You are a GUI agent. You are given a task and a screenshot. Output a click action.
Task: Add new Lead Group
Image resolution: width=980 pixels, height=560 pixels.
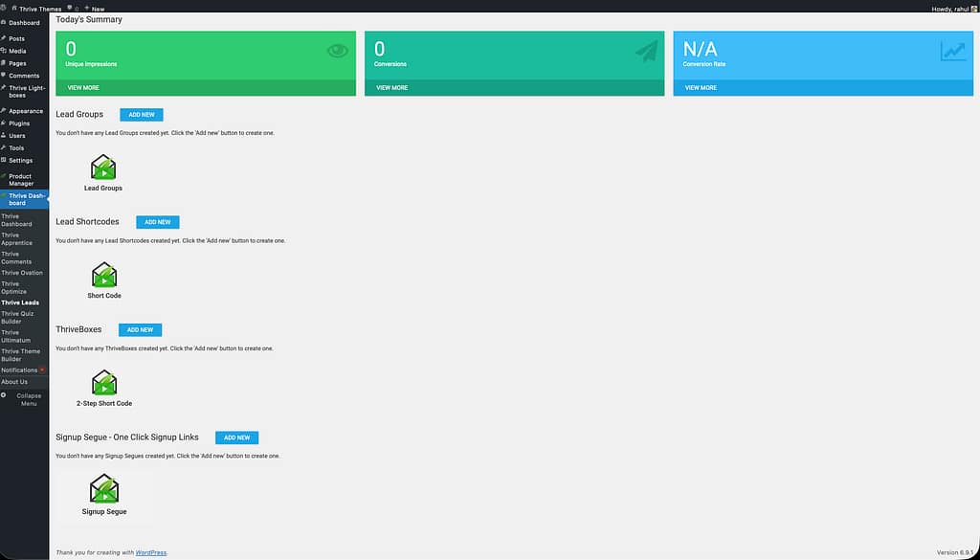[x=142, y=115]
